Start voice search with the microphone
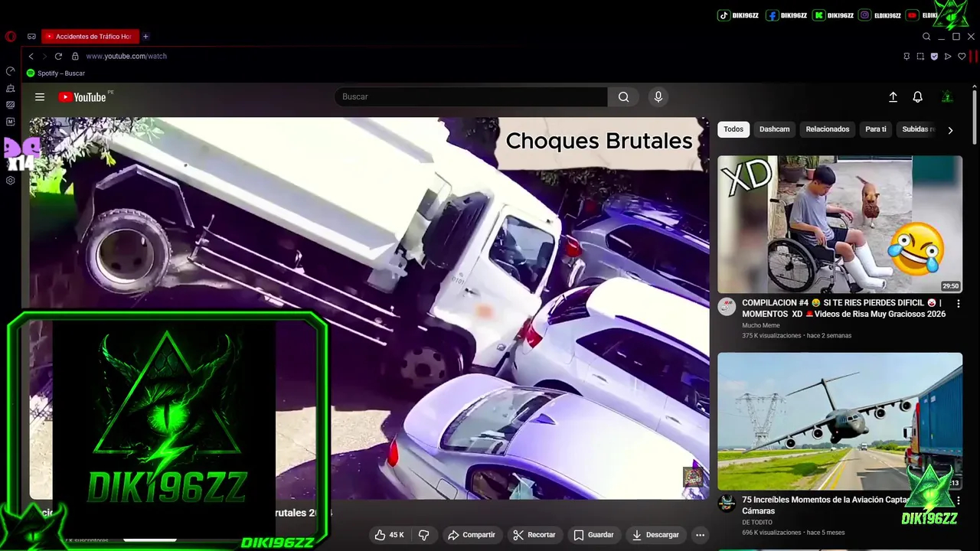 [658, 96]
